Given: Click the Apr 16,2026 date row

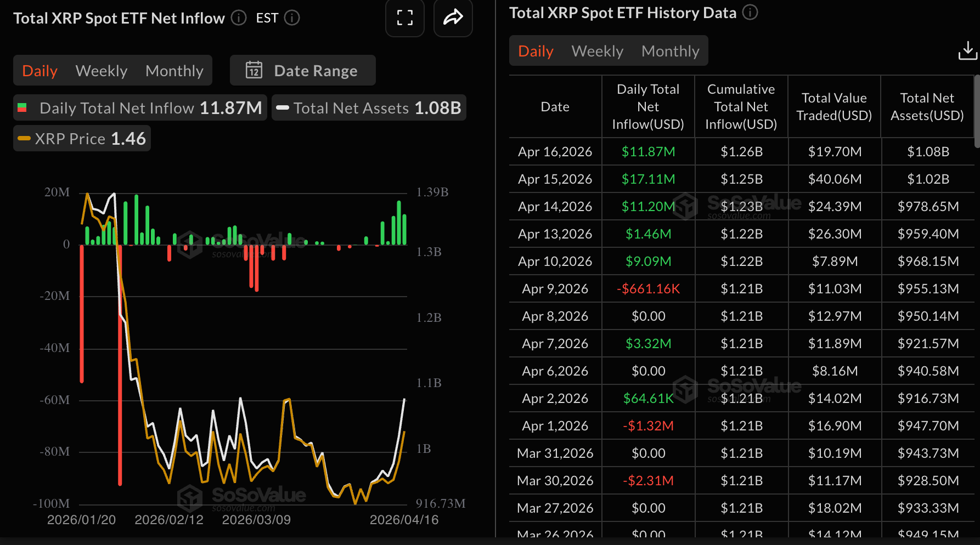Looking at the screenshot, I should (x=555, y=152).
